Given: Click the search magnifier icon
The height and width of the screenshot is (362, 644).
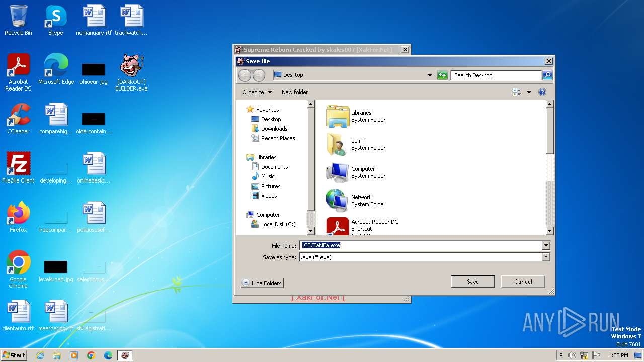Looking at the screenshot, I should [x=547, y=75].
